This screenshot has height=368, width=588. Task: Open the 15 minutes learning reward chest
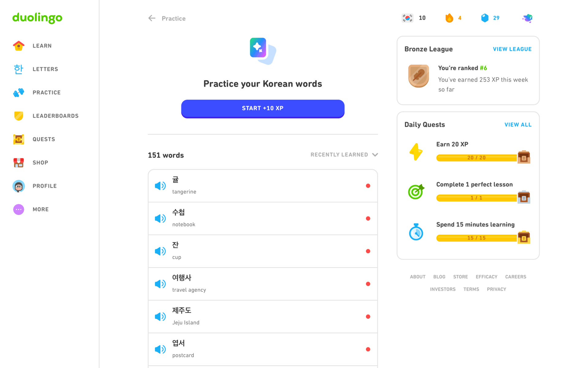524,237
